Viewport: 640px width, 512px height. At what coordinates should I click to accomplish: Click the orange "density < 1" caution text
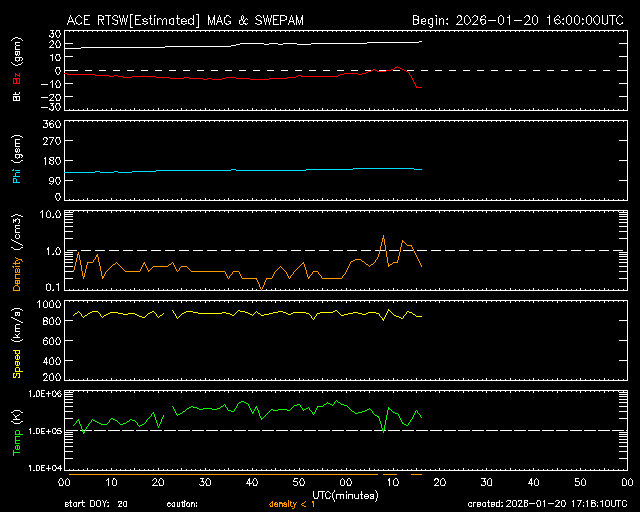(x=292, y=505)
